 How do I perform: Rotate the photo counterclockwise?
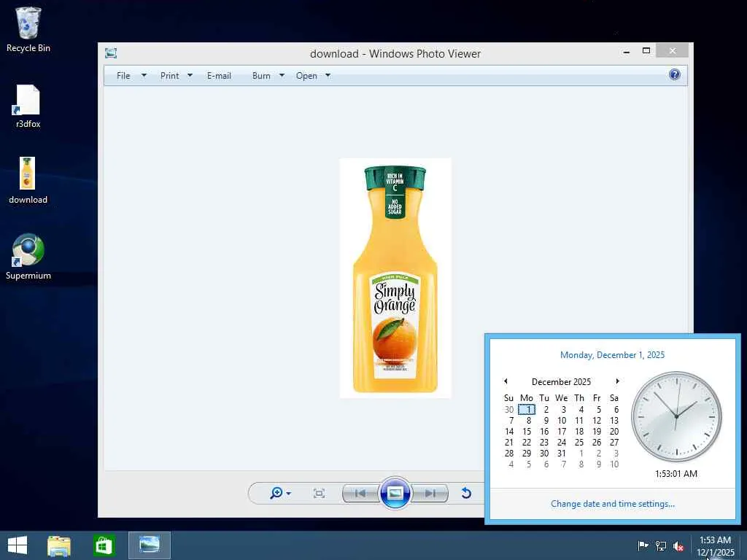click(466, 494)
